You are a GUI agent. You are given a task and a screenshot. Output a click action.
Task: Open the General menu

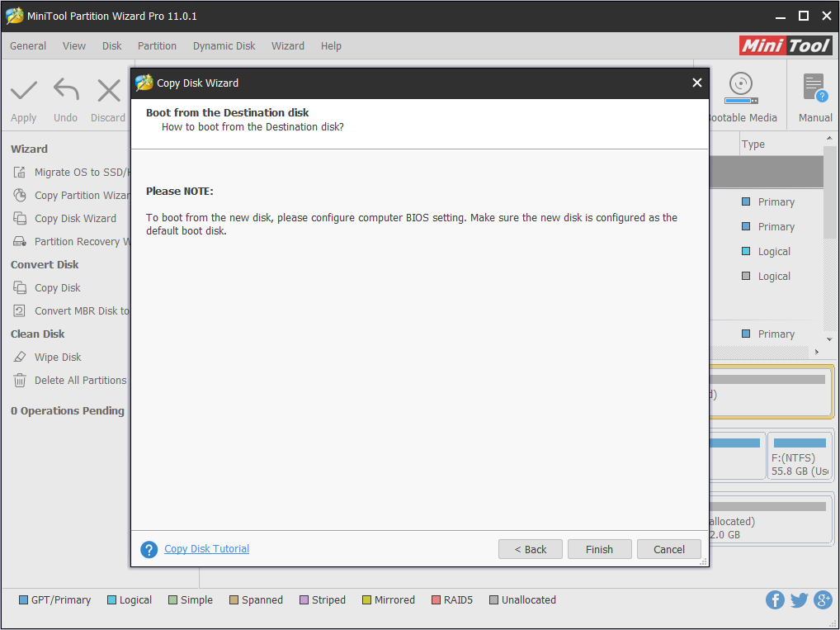[x=28, y=46]
